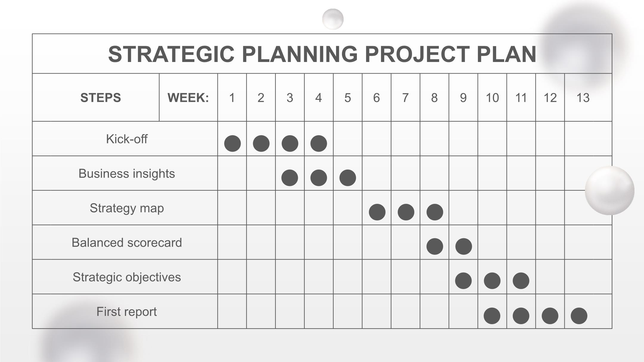This screenshot has height=362, width=644.
Task: Click the Kick-off dot under week 1
Action: click(x=232, y=143)
